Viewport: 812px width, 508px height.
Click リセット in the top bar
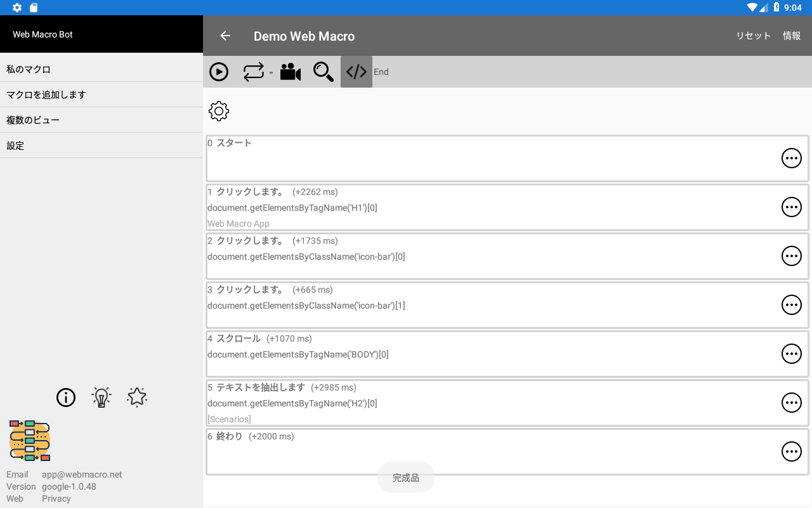point(753,36)
